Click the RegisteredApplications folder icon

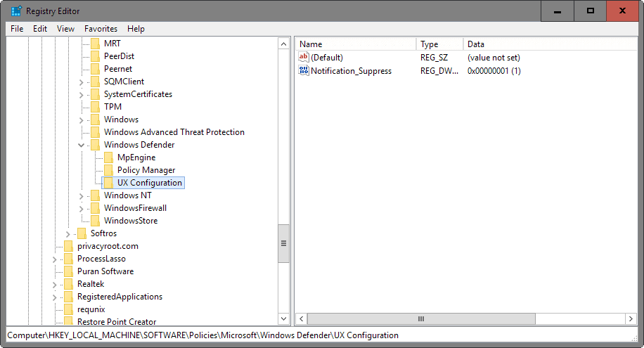(x=69, y=297)
